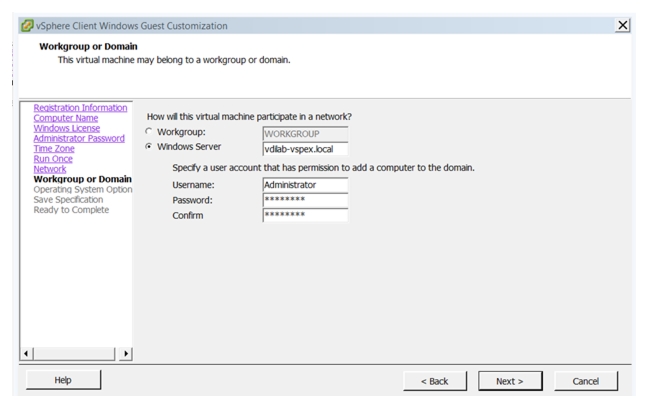Close the Guest Customization dialog
The width and height of the screenshot is (649, 409).
click(x=623, y=25)
